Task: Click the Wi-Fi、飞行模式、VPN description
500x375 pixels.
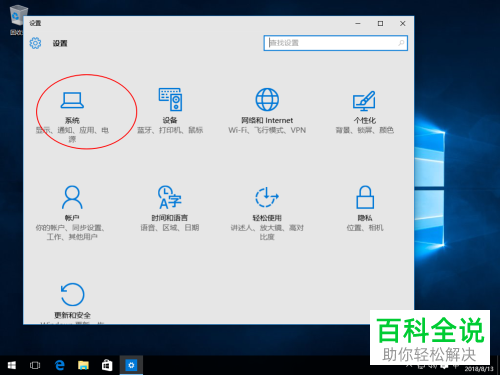Action: [x=267, y=130]
